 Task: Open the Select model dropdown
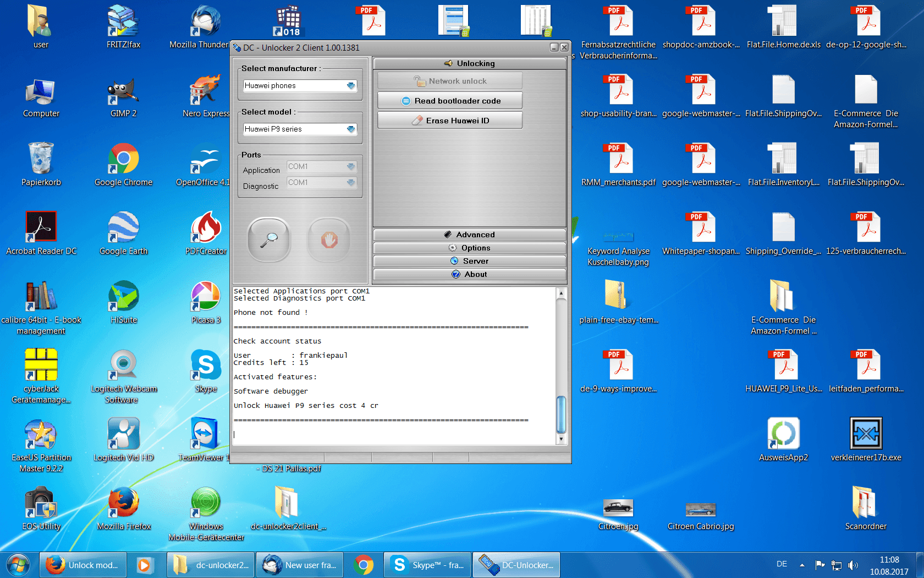tap(351, 129)
